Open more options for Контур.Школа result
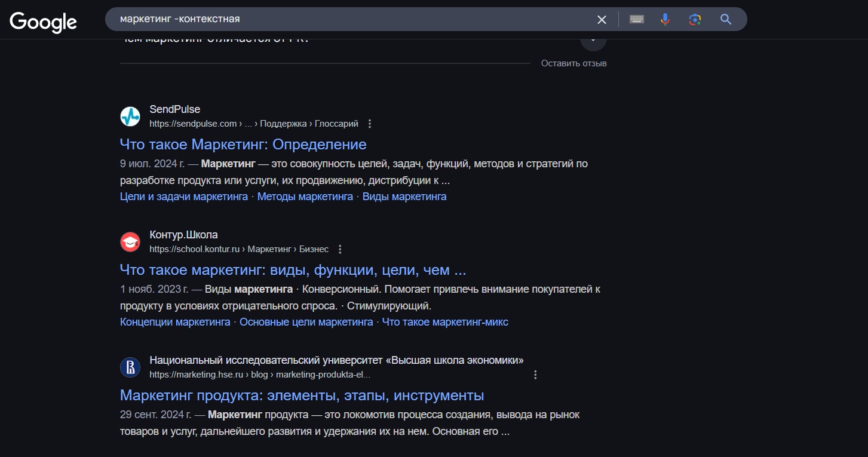 click(x=340, y=249)
